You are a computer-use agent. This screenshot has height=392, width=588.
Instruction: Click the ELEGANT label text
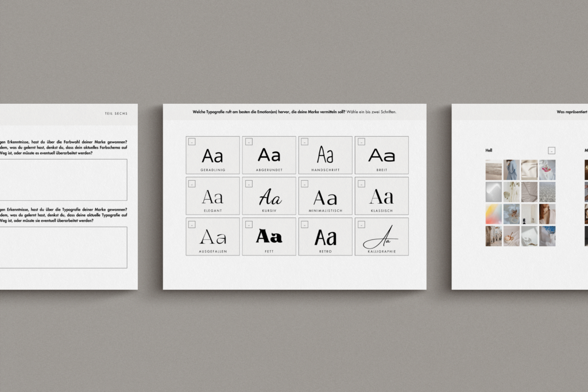point(212,211)
